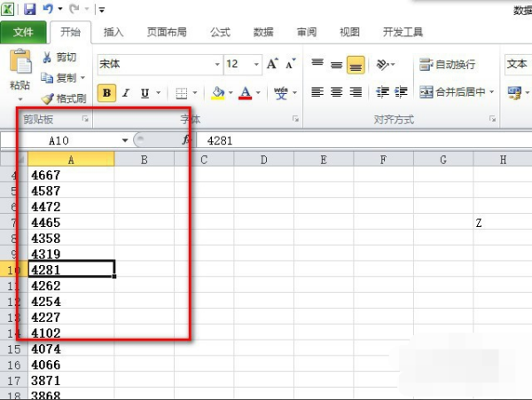This screenshot has height=400, width=532.
Task: Open the 视图 (View) tab
Action: (350, 32)
